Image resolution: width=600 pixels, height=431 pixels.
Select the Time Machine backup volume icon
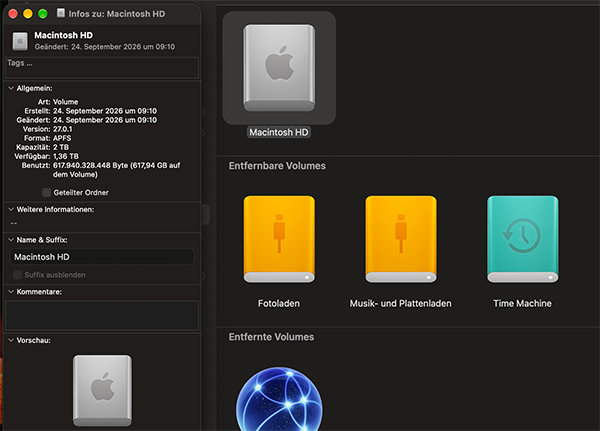coord(522,239)
